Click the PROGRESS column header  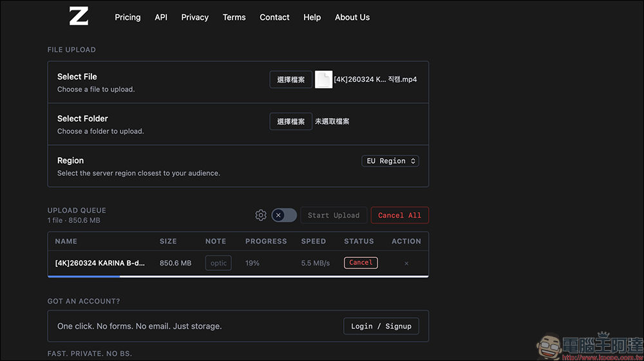pyautogui.click(x=266, y=241)
